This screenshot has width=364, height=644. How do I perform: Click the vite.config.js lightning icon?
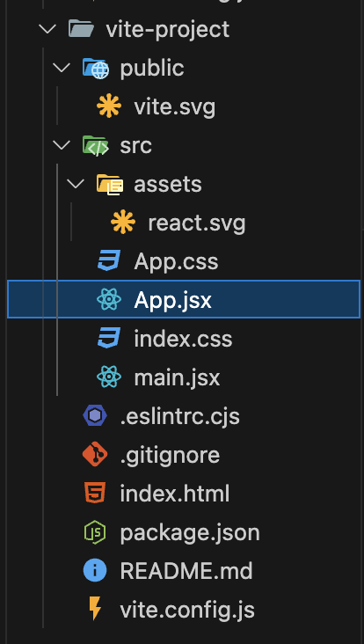95,609
